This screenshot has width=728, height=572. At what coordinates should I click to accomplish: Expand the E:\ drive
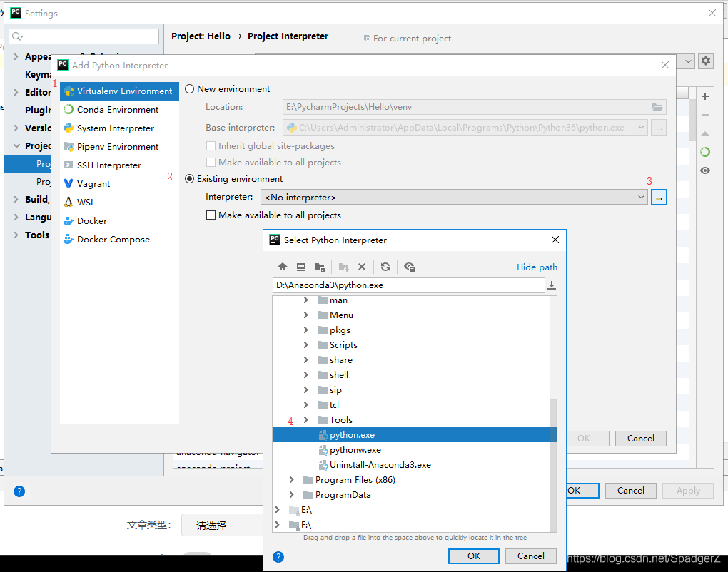277,510
